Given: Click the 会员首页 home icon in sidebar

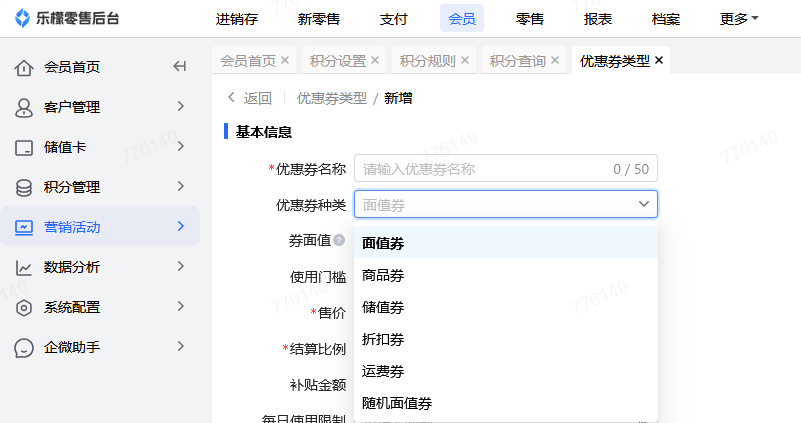Looking at the screenshot, I should (24, 67).
